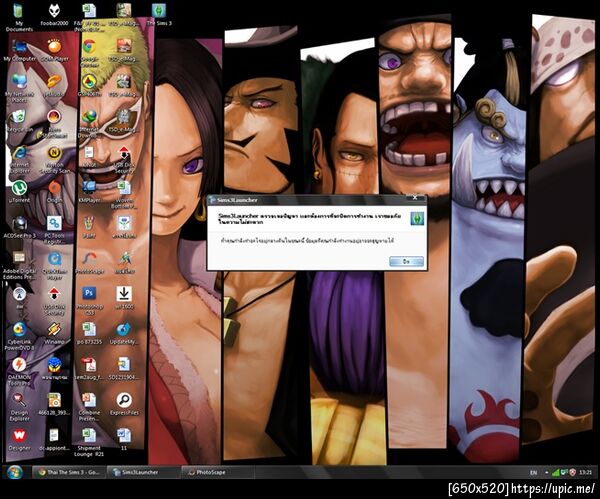
Task: Open Norton Security Scan shortcut
Action: 55,160
